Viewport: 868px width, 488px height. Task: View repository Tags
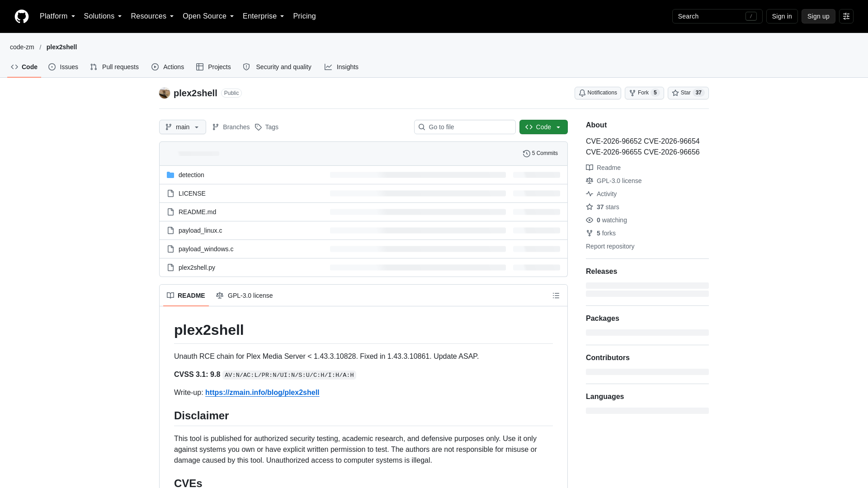(x=267, y=127)
